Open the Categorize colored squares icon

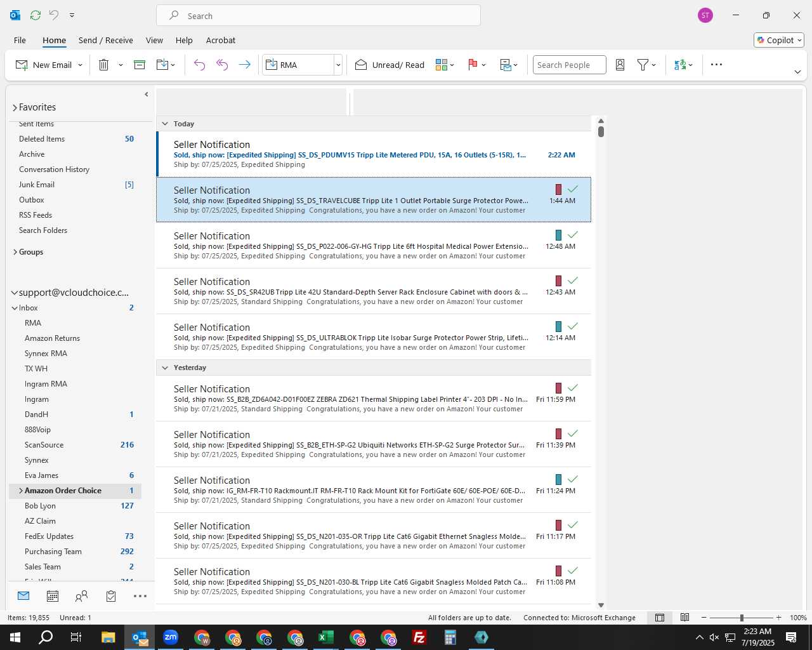coord(442,65)
